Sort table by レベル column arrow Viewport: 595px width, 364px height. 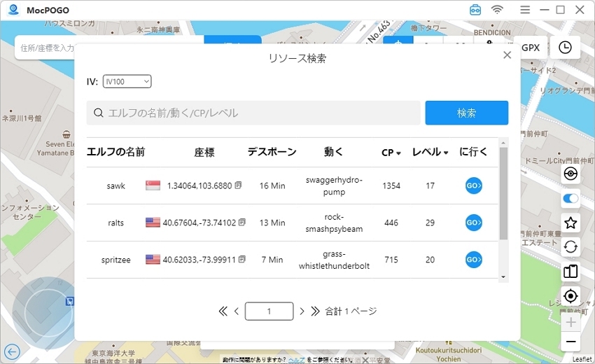click(446, 153)
